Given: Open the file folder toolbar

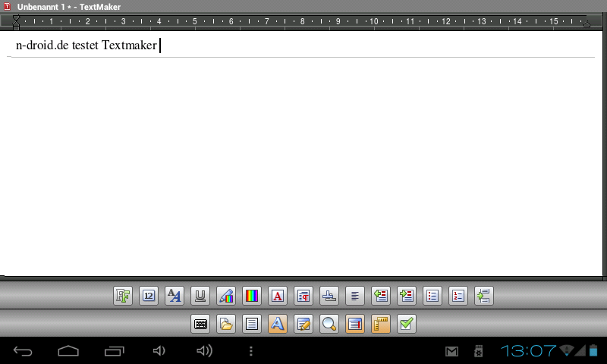Looking at the screenshot, I should (226, 324).
